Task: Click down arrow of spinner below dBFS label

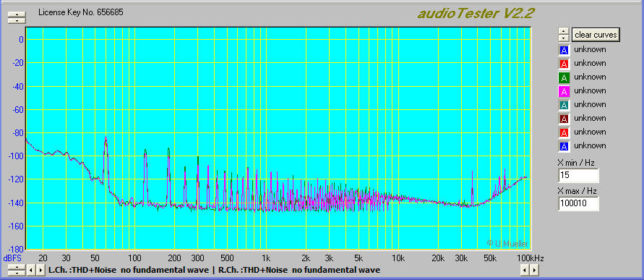Action: 17,273
